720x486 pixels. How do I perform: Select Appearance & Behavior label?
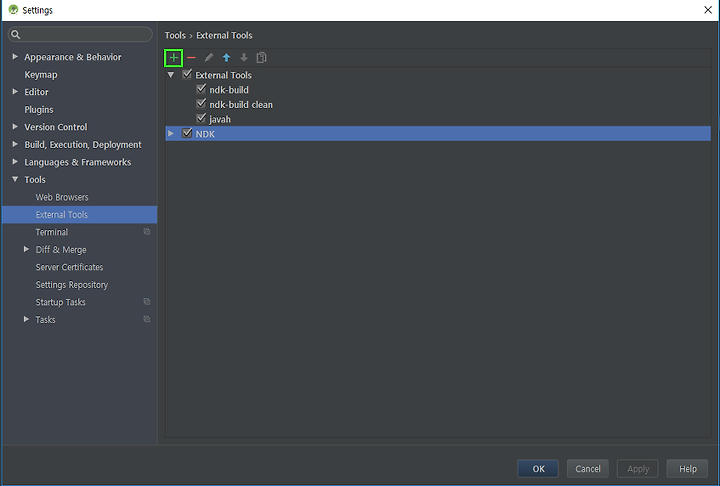point(73,57)
